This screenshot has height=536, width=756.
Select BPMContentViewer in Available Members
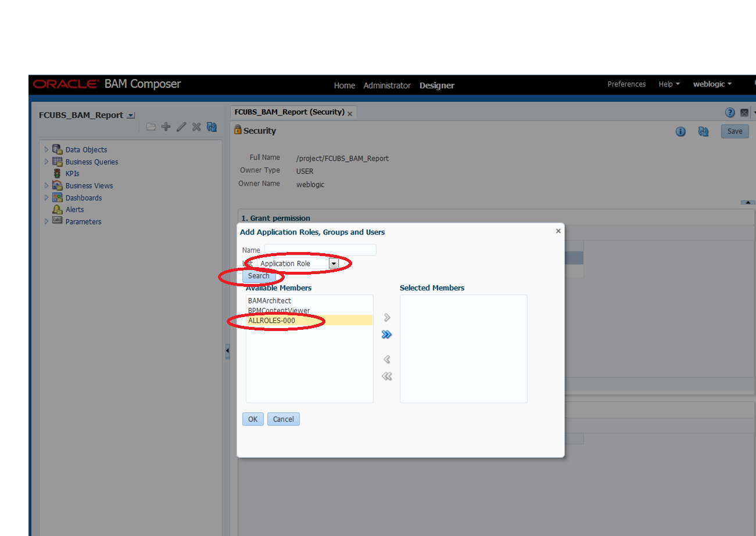309,311
